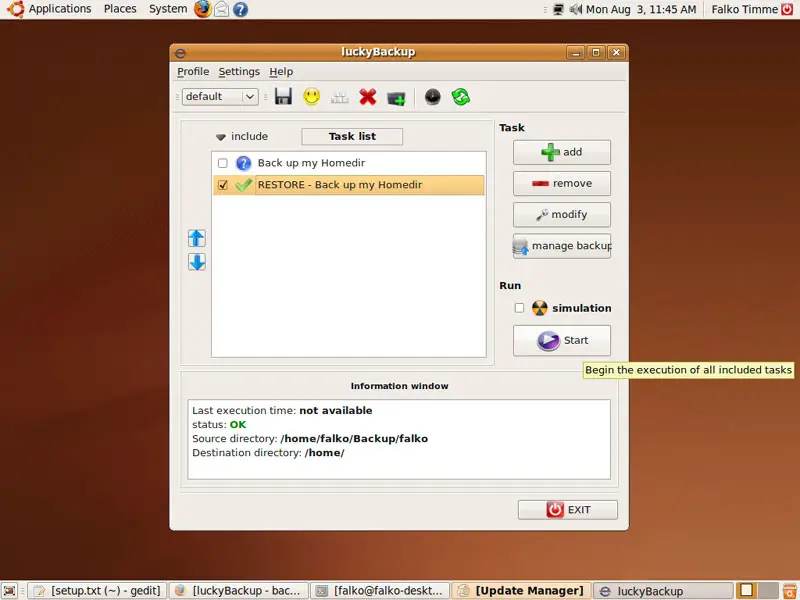The width and height of the screenshot is (800, 600).
Task: Open the default profile dropdown
Action: (220, 96)
